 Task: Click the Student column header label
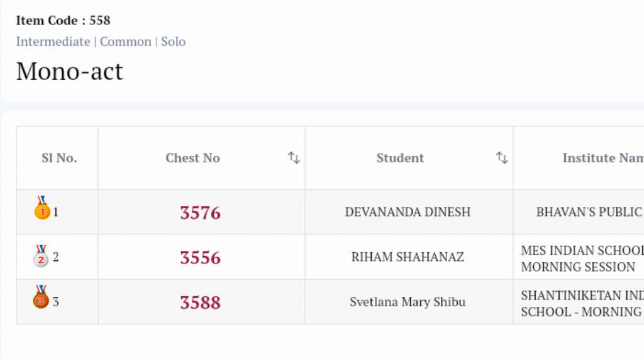click(400, 158)
